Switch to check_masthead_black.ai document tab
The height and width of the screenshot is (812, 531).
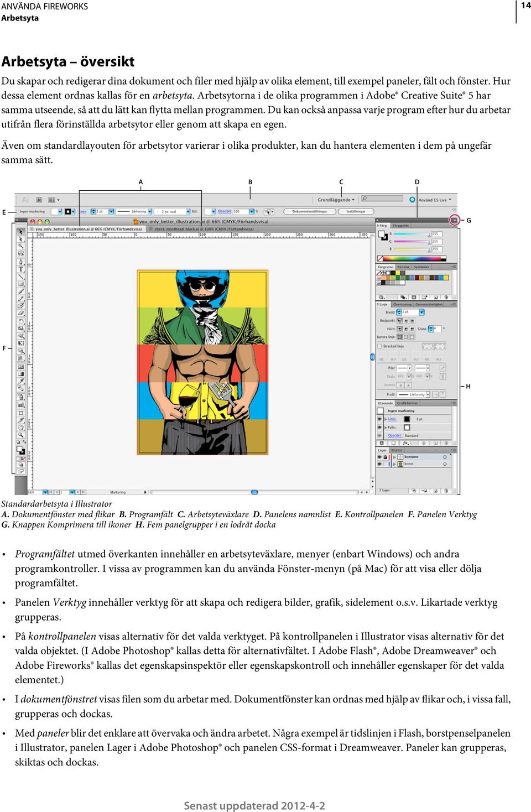pos(204,229)
